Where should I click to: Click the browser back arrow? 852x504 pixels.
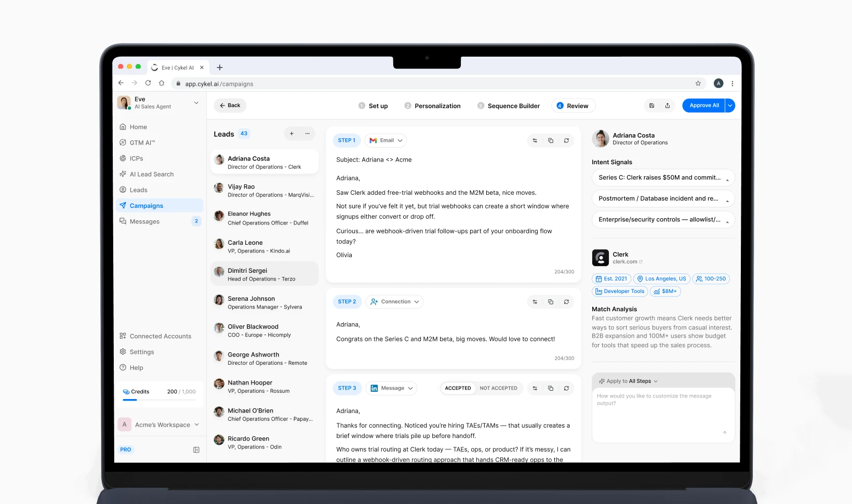tap(121, 83)
